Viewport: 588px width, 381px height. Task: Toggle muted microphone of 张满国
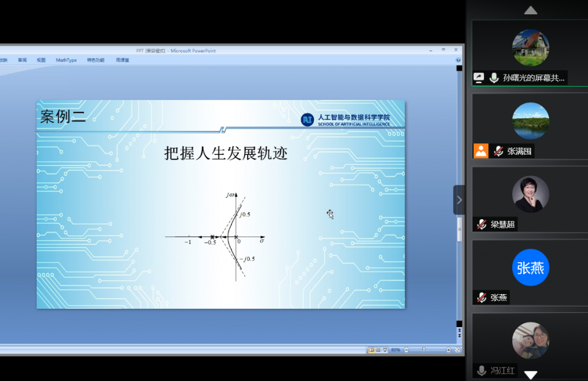tap(498, 151)
